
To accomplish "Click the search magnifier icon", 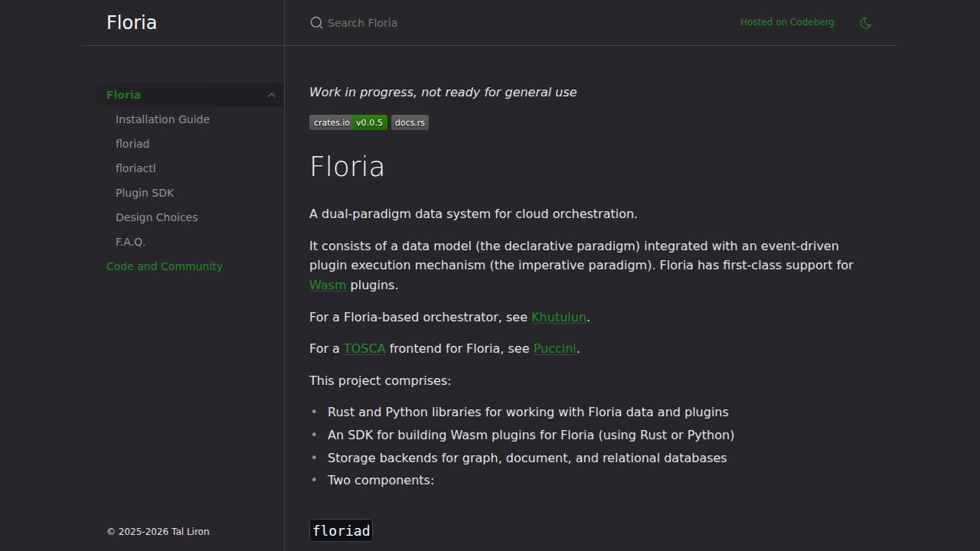I will coord(316,23).
